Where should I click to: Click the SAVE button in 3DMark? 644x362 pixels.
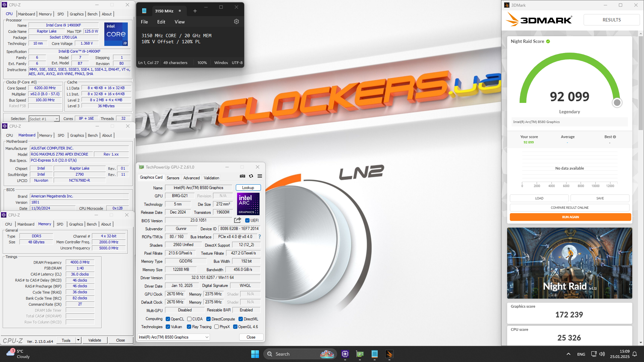pyautogui.click(x=600, y=198)
